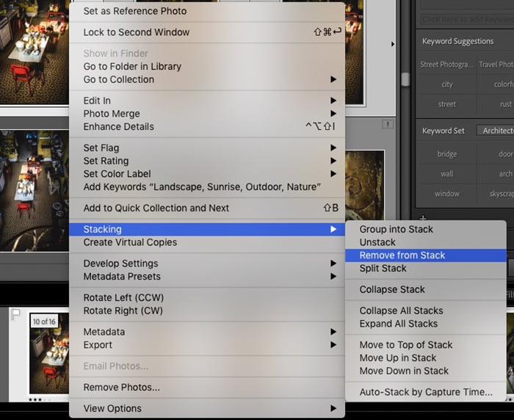The width and height of the screenshot is (514, 420).
Task: Click Go to Folder in Library
Action: [207, 66]
